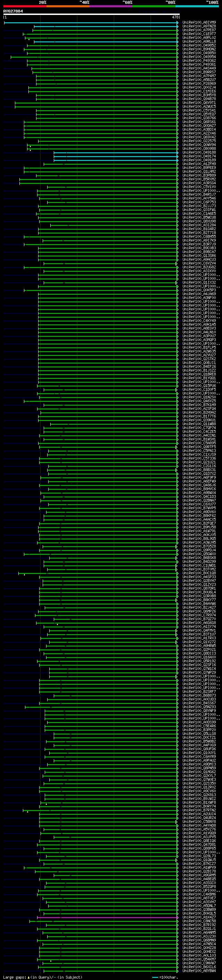Click the hit label UniRef100_A5DNL7
The height and width of the screenshot is (980, 222).
pos(199,906)
